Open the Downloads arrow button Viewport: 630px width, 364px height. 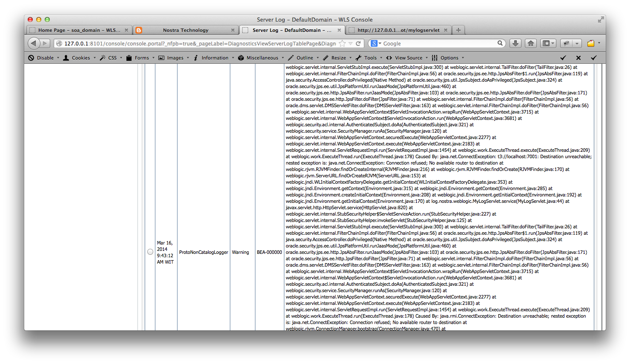515,43
